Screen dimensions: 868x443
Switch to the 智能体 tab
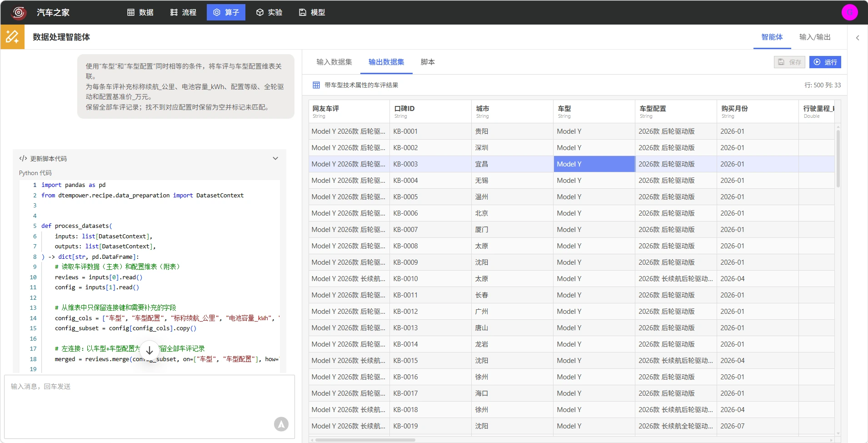click(x=772, y=37)
